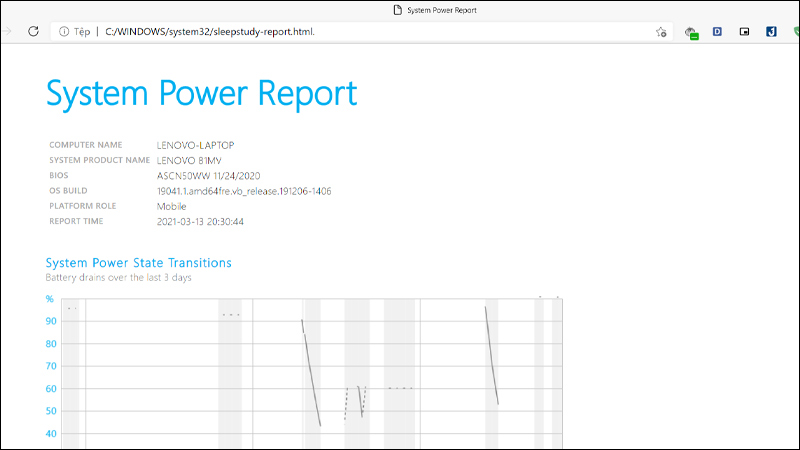Click the 60 label on chart axis
Image resolution: width=800 pixels, height=450 pixels.
click(x=51, y=389)
